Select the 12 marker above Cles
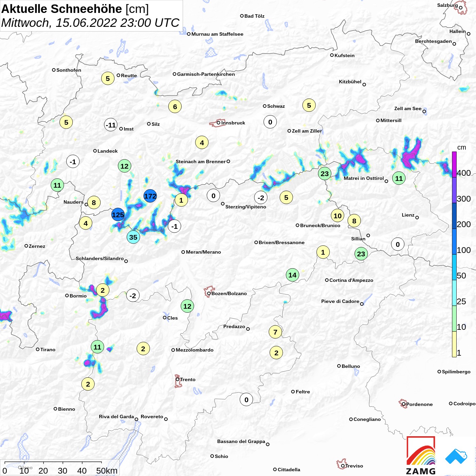Screen dimensions: 476x476 pyautogui.click(x=187, y=306)
